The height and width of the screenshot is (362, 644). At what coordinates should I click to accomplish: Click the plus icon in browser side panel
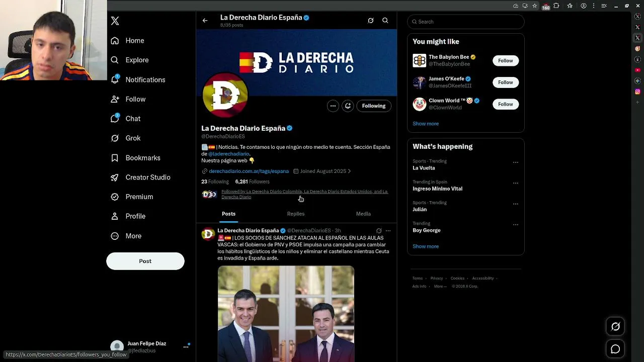pyautogui.click(x=637, y=102)
